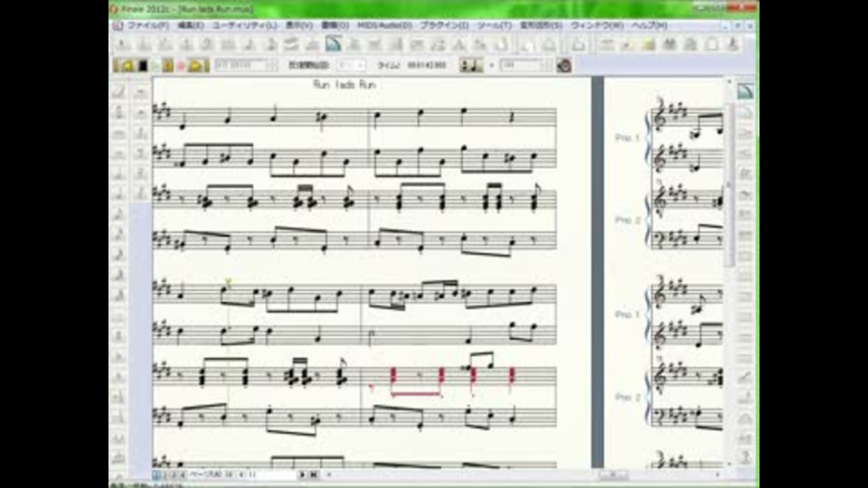Open the tempo note duration selector
This screenshot has width=868, height=488.
click(471, 65)
